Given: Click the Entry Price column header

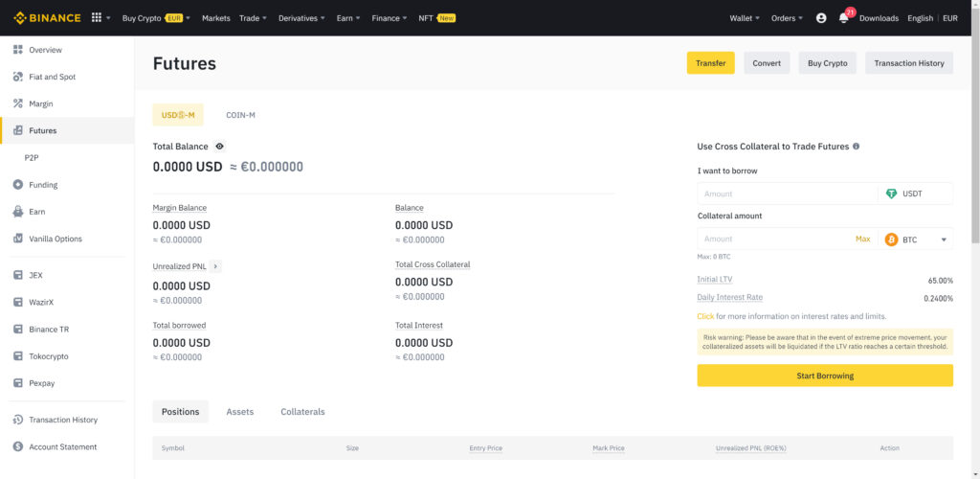Looking at the screenshot, I should pos(485,448).
